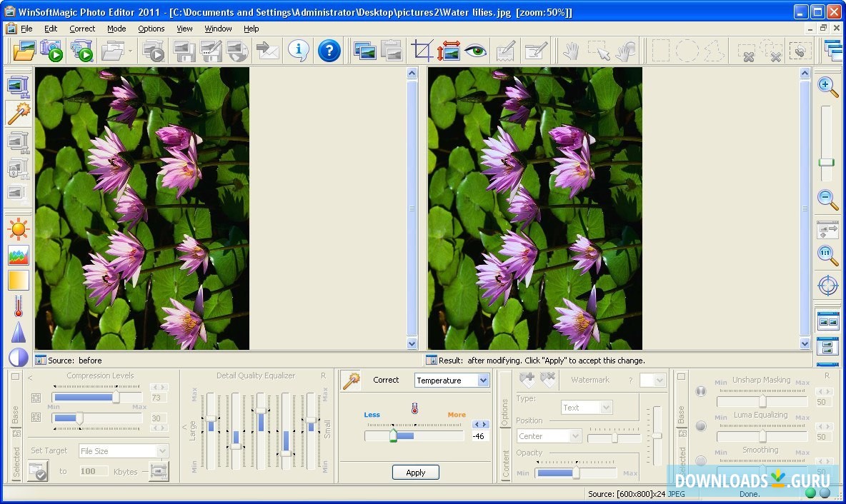Select the elliptical selection tool
The height and width of the screenshot is (504, 846).
[x=687, y=50]
